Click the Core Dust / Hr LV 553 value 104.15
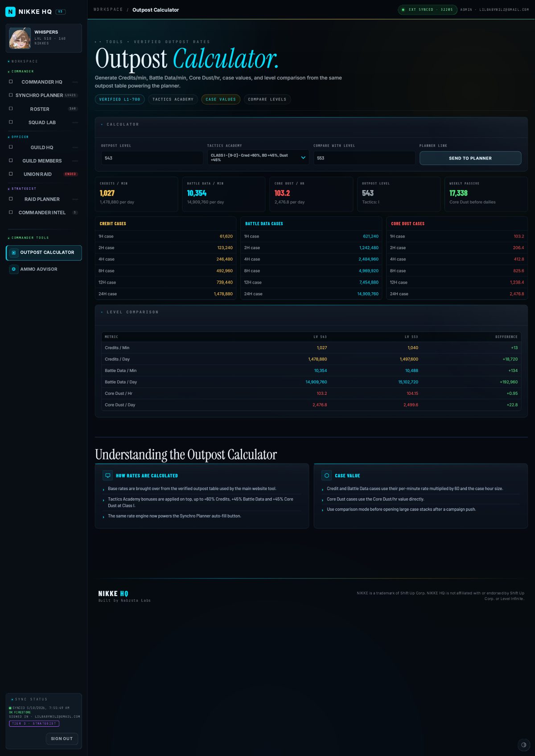Screen dimensions: 535x756 412,393
